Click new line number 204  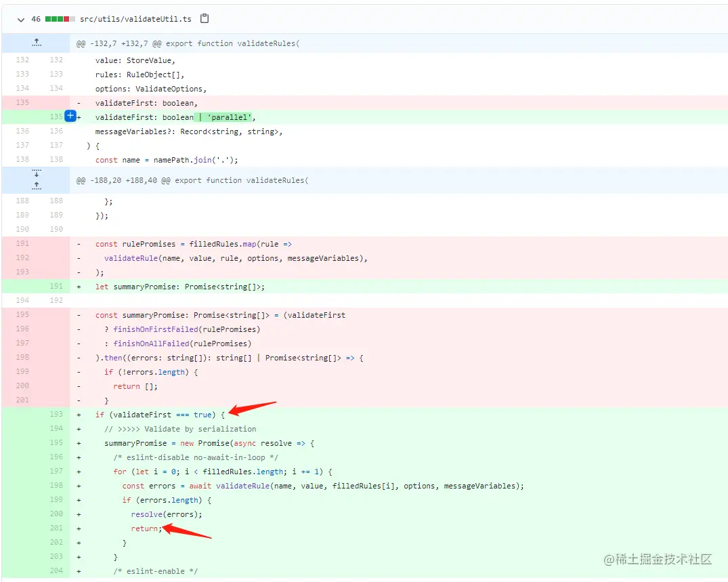click(x=56, y=570)
